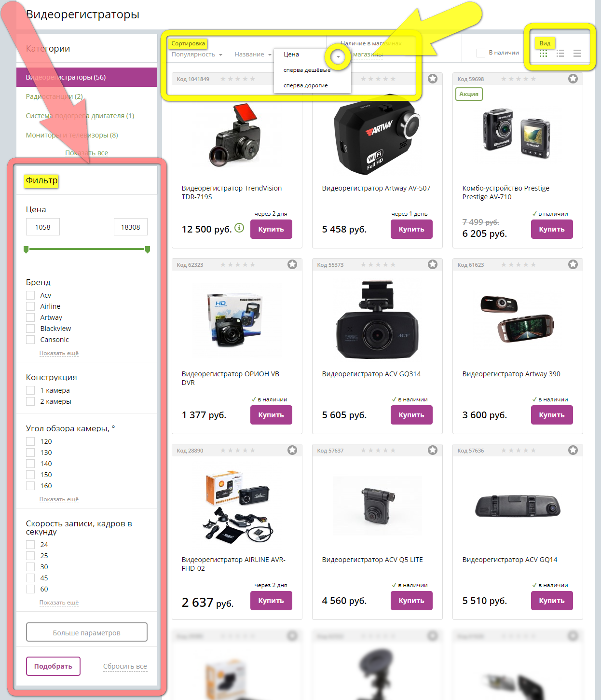Image resolution: width=601 pixels, height=700 pixels.
Task: Rate ACV GQ314 with stars
Action: 378,265
